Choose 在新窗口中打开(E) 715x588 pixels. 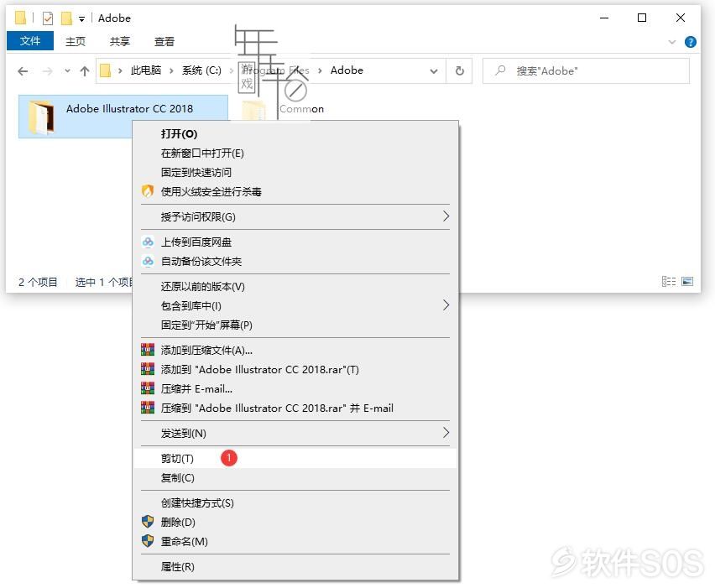click(x=295, y=154)
